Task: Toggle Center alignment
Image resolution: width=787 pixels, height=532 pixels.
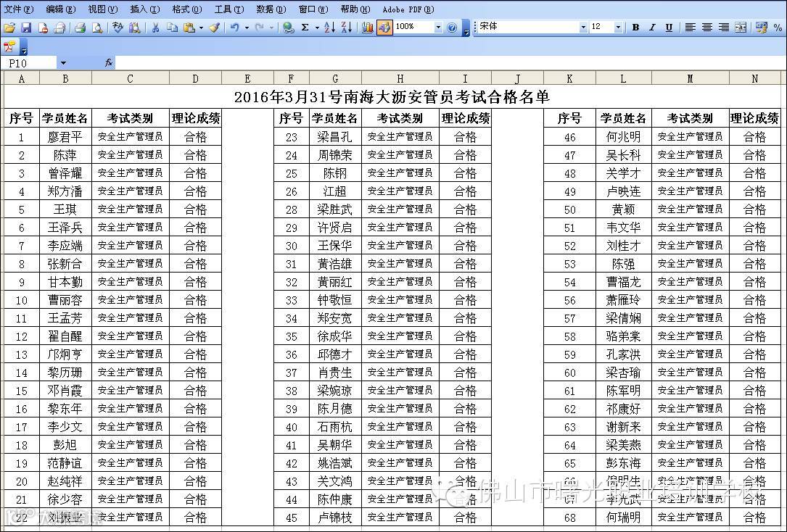Action: pyautogui.click(x=706, y=28)
